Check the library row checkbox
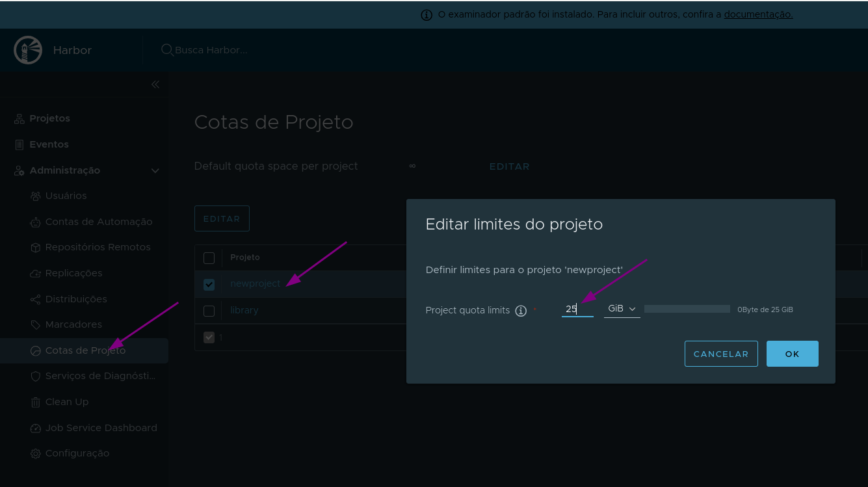The width and height of the screenshot is (868, 487). (209, 311)
